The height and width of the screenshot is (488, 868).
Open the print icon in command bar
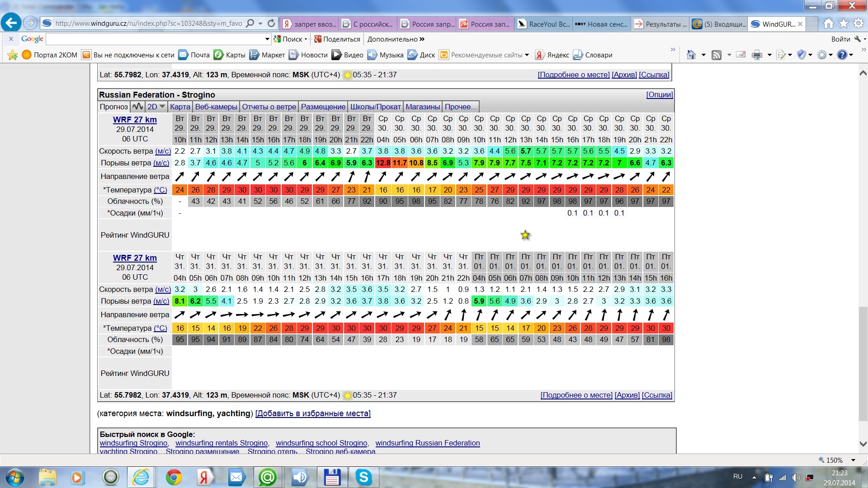tap(757, 55)
